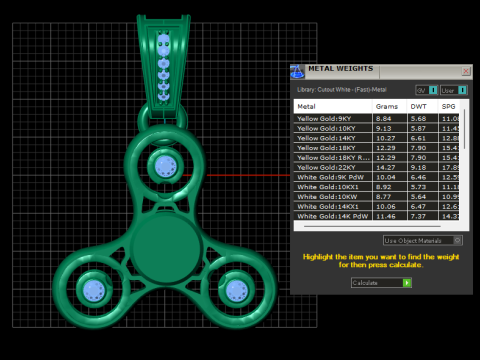Viewport: 480px width, 360px height.
Task: Click the 9.18 DWT cell
Action: pos(422,167)
